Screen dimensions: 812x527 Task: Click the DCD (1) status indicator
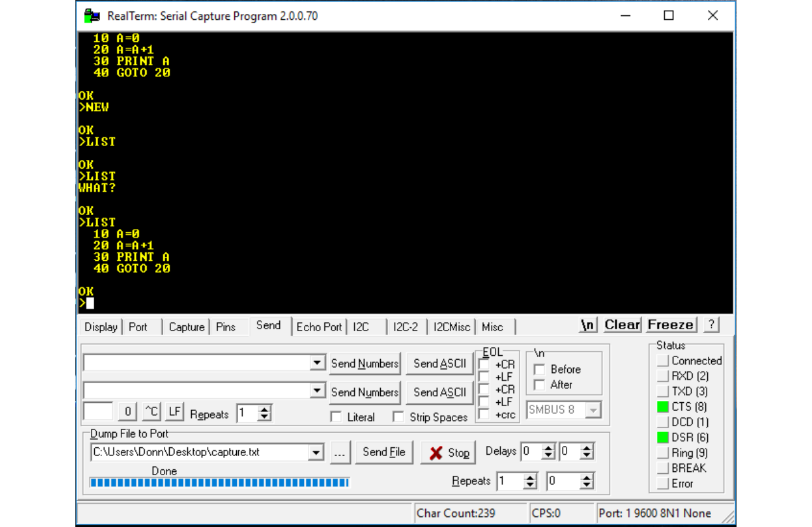[662, 422]
